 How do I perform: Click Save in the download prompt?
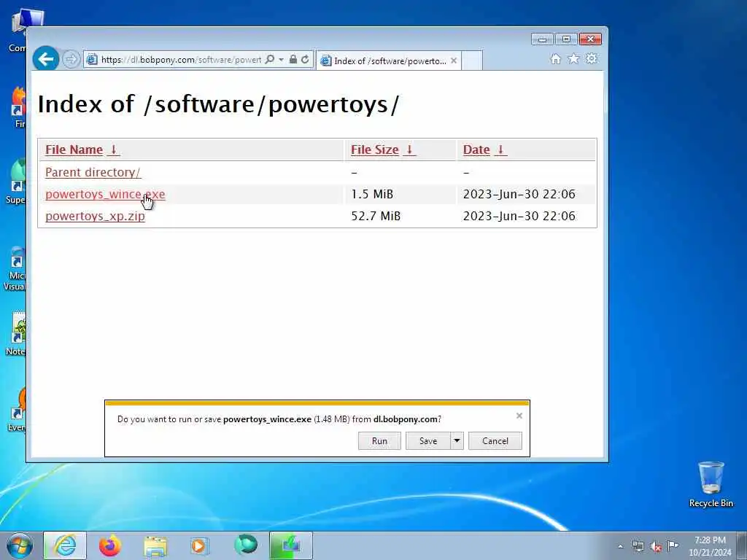tap(427, 441)
